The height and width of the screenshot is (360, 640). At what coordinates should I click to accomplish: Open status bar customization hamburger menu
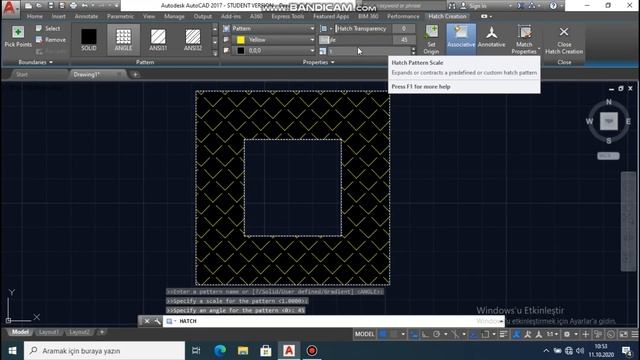click(x=635, y=334)
